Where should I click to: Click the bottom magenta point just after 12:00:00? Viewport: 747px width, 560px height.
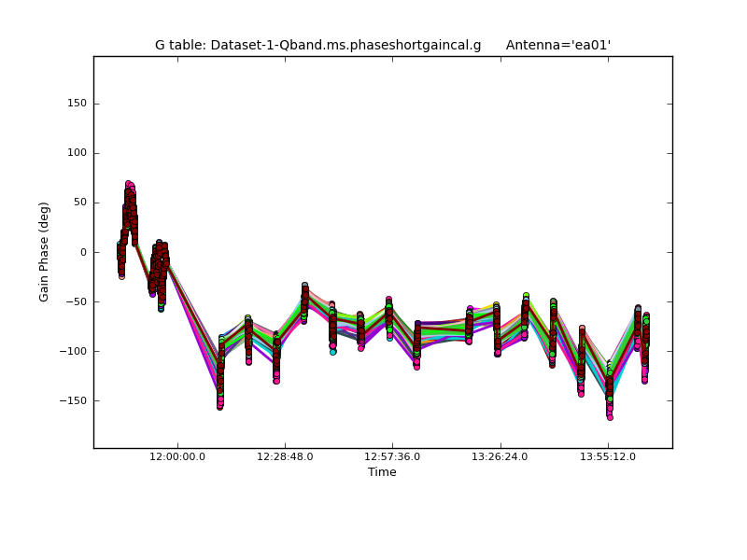click(219, 406)
